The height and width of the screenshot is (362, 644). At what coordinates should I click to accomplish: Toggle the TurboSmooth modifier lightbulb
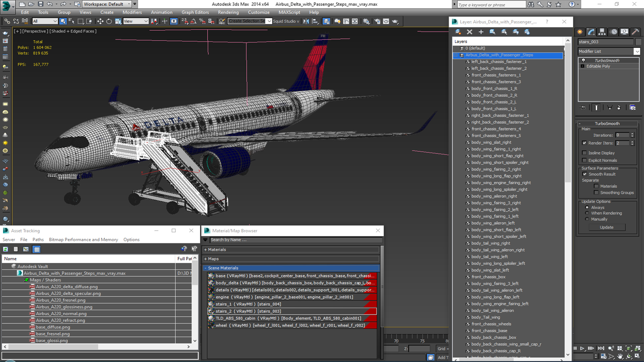[x=583, y=60]
